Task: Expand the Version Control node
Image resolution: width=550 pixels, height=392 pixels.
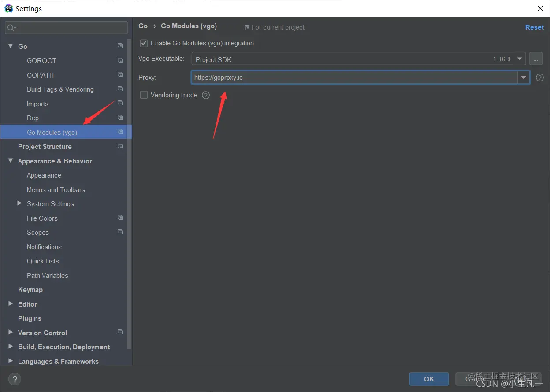Action: [x=11, y=332]
